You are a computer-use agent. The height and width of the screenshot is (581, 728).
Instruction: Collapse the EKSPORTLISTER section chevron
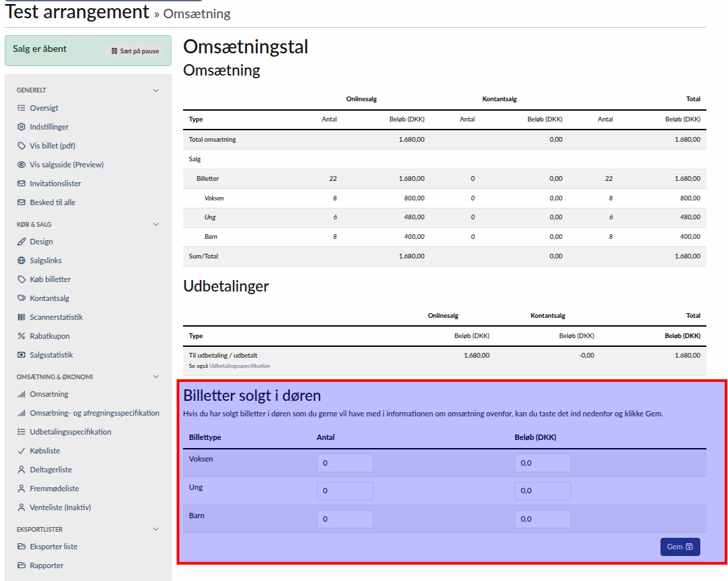(156, 529)
